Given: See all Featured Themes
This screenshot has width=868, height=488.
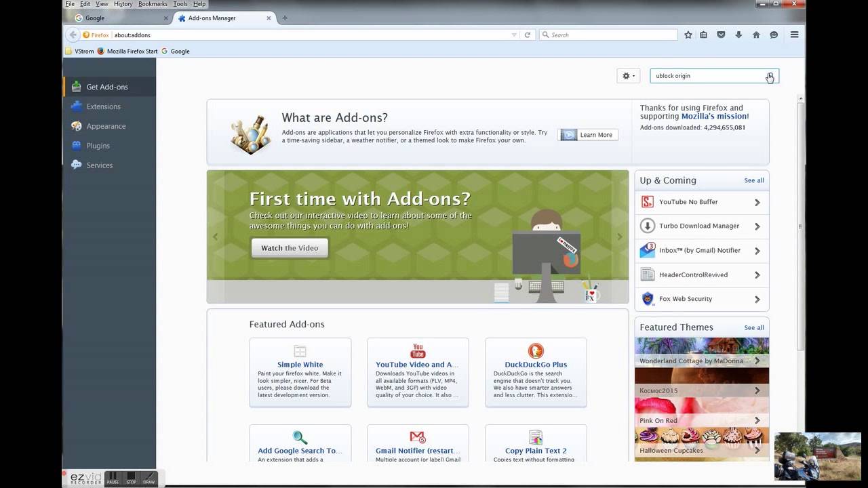Looking at the screenshot, I should click(x=754, y=327).
